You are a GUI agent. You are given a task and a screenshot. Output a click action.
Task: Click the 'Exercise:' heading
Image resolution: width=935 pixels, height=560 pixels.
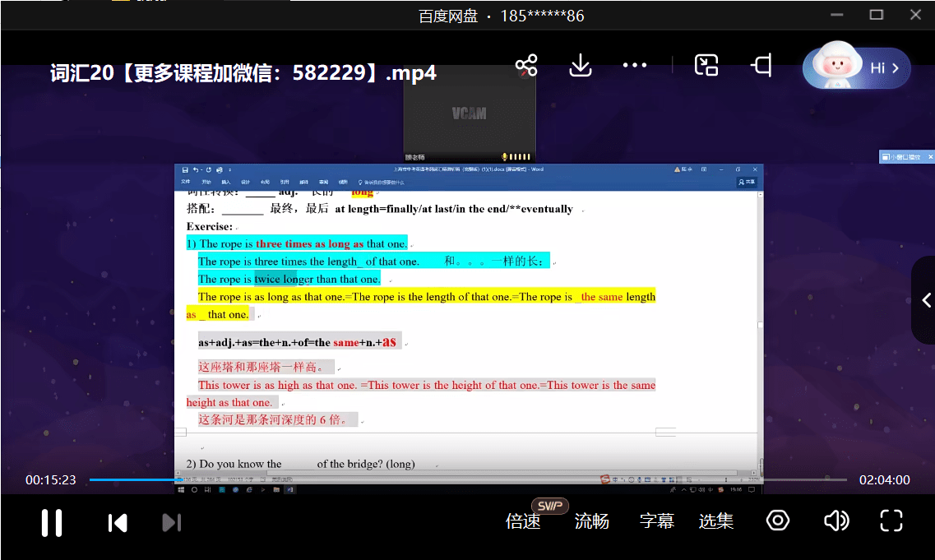[210, 227]
